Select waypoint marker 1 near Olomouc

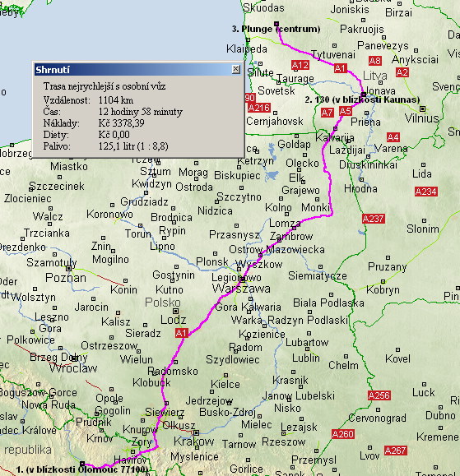pyautogui.click(x=82, y=464)
